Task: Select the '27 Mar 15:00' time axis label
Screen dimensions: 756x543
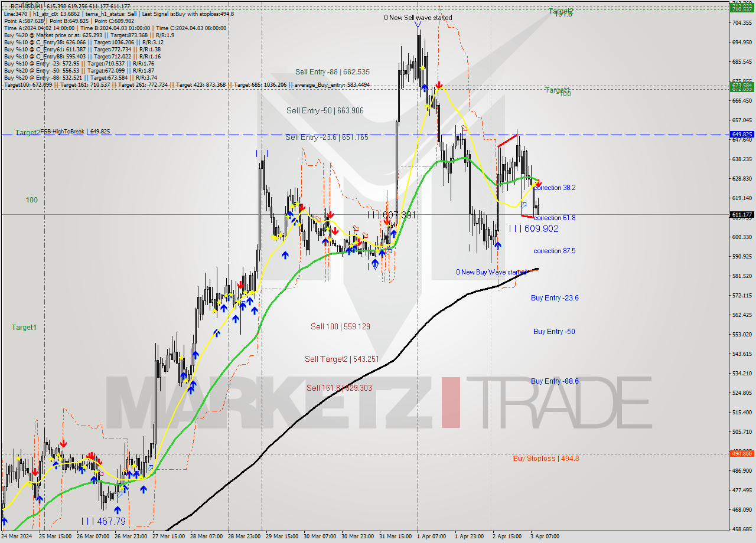Action: click(x=169, y=537)
